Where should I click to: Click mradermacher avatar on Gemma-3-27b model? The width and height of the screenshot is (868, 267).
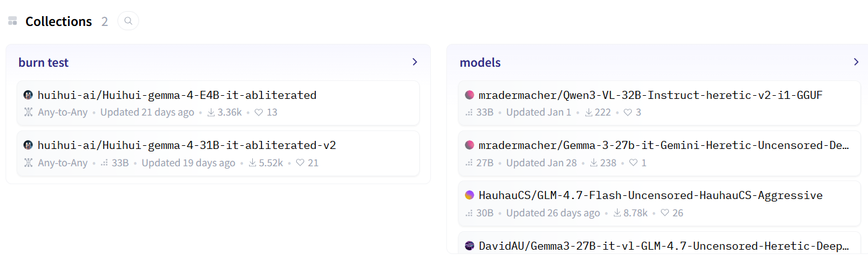469,145
